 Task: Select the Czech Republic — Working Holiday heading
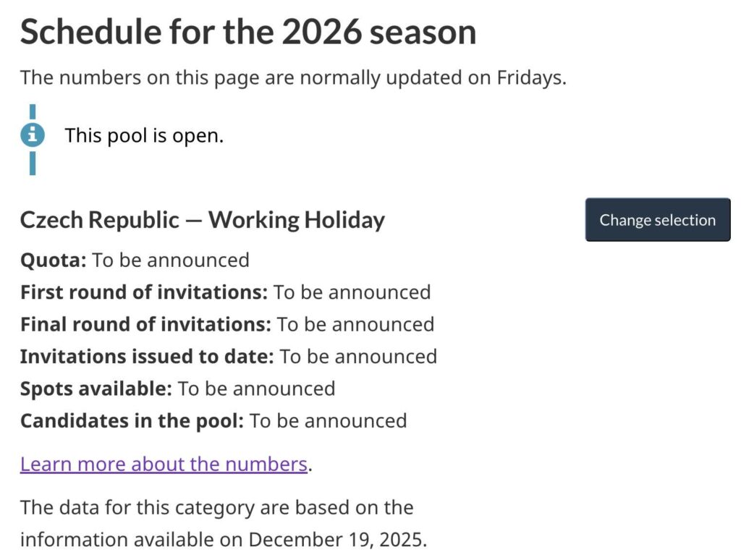pos(202,220)
